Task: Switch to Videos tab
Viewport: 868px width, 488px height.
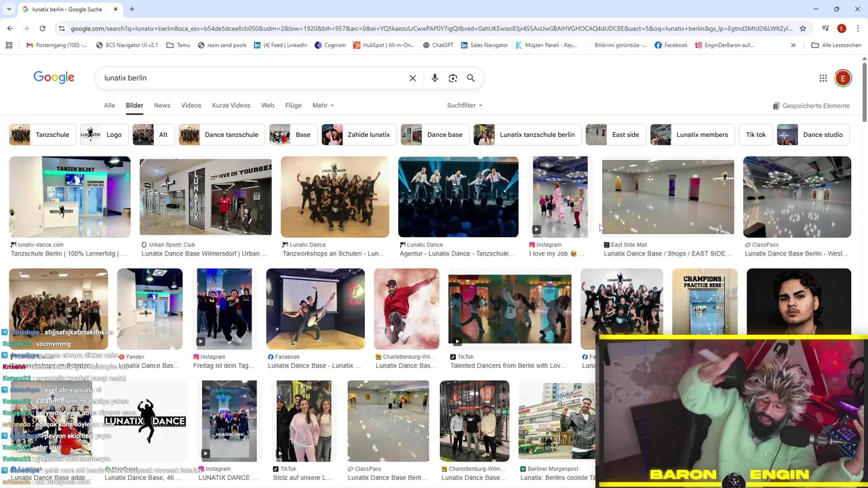Action: [191, 106]
